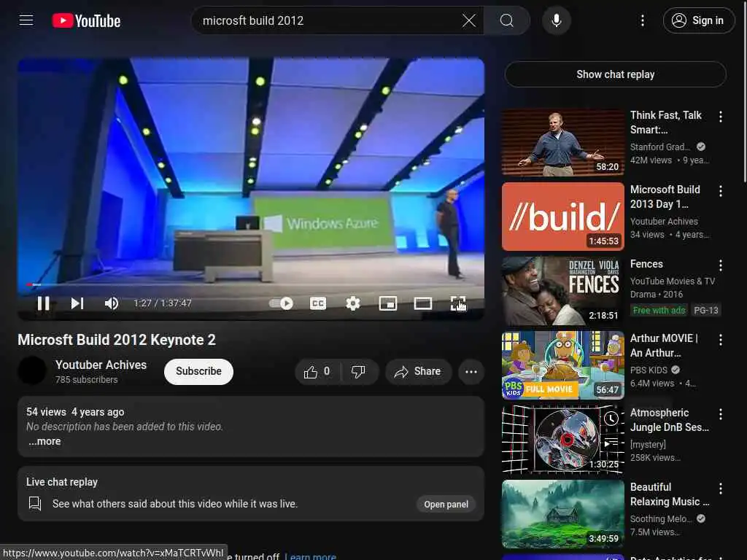Switch to theater mode view
Viewport: 747px width, 560px height.
[422, 303]
